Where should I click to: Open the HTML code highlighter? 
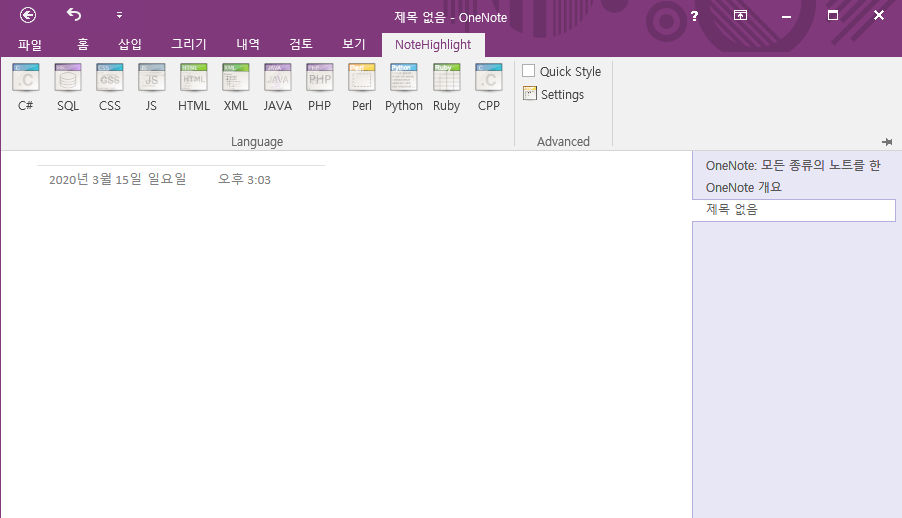(194, 87)
